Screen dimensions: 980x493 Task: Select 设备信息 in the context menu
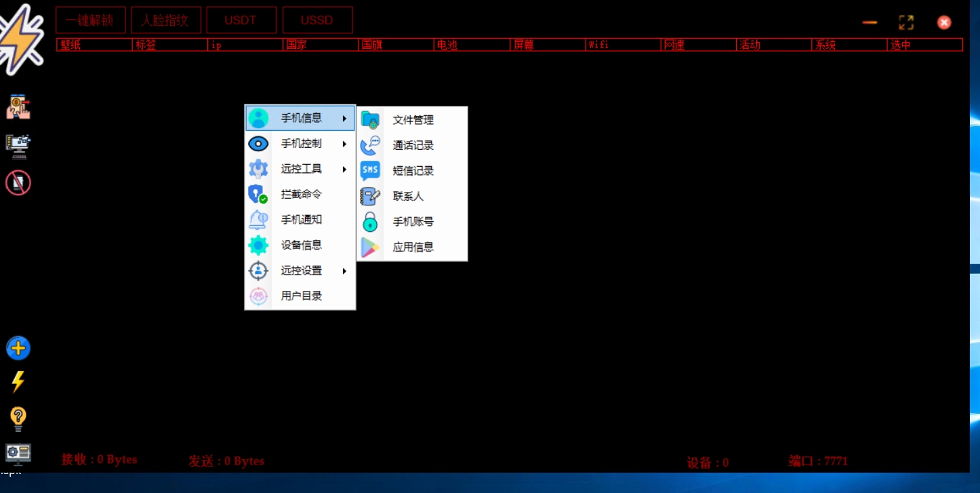point(300,245)
